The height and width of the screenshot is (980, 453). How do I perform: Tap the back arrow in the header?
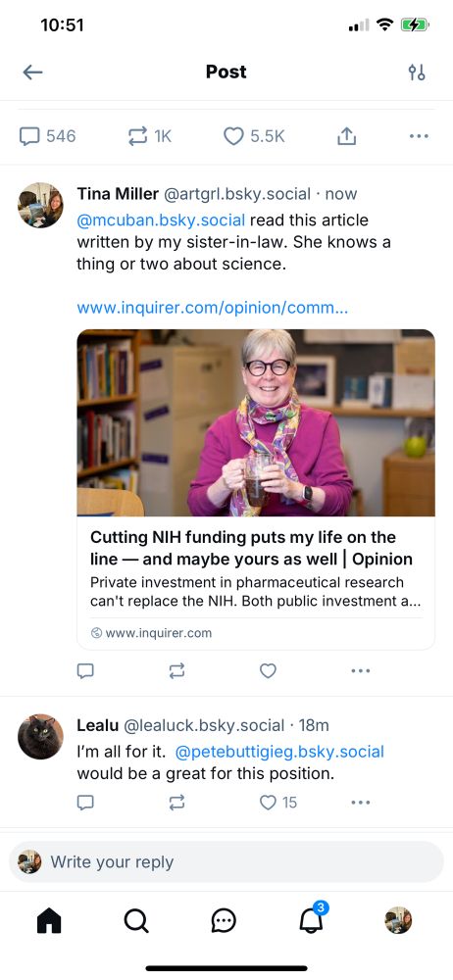[32, 73]
